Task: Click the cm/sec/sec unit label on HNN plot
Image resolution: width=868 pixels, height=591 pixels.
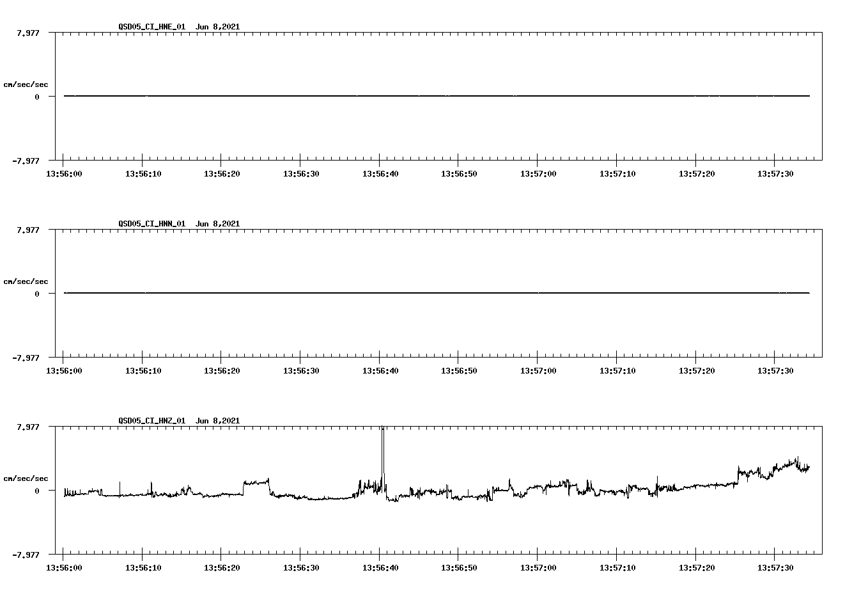Action: [26, 281]
